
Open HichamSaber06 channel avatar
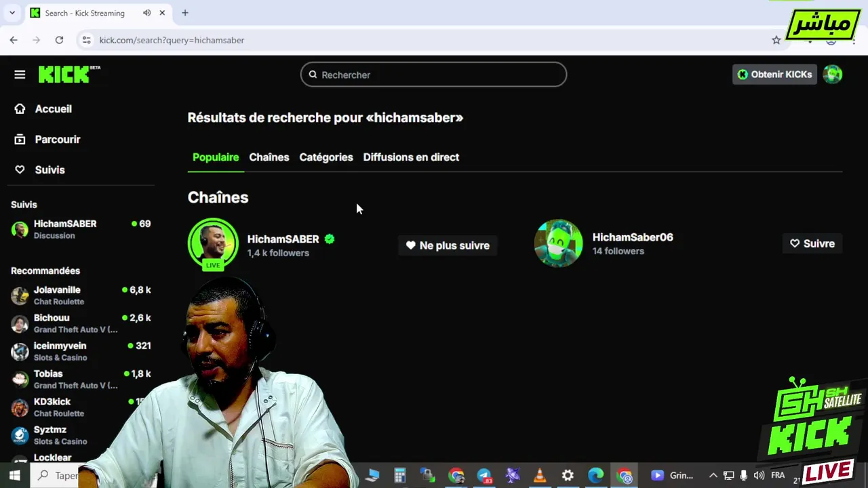(x=558, y=243)
